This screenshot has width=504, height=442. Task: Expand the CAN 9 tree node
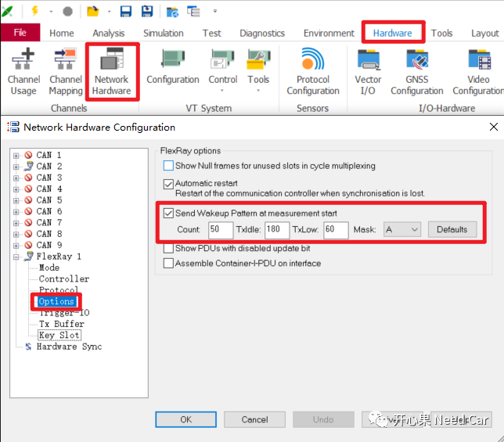point(16,246)
